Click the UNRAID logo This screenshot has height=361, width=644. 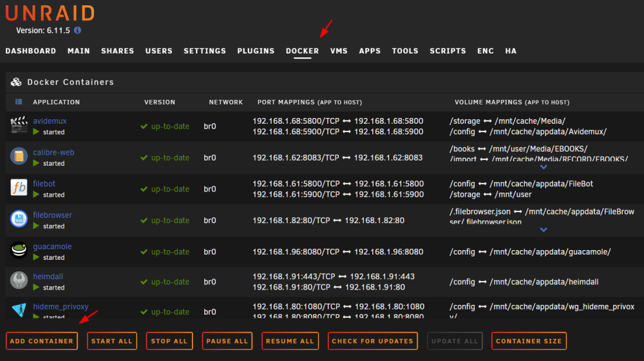pos(50,13)
